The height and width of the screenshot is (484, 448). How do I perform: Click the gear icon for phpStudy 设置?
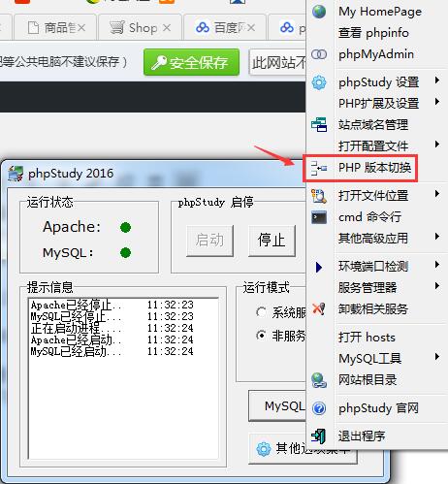pos(319,82)
